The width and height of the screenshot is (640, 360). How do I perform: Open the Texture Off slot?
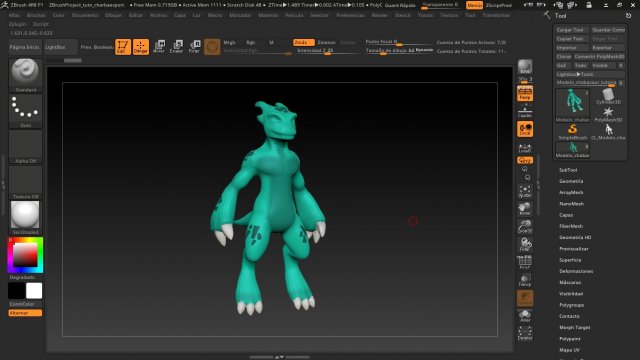click(x=25, y=182)
